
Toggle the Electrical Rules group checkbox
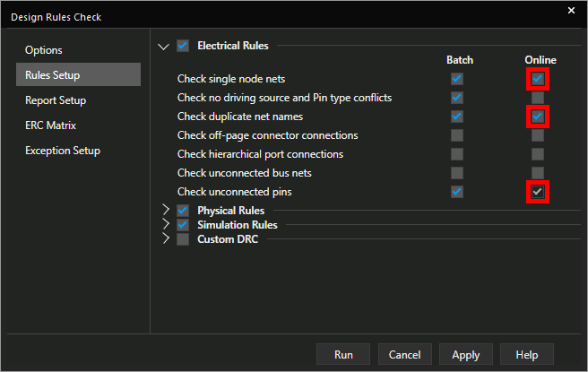[x=183, y=45]
